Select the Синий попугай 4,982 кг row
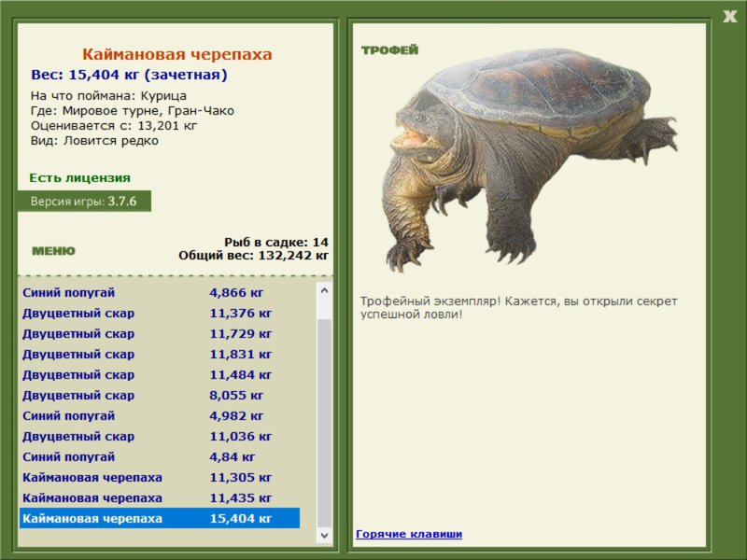747x560 pixels. [160, 415]
